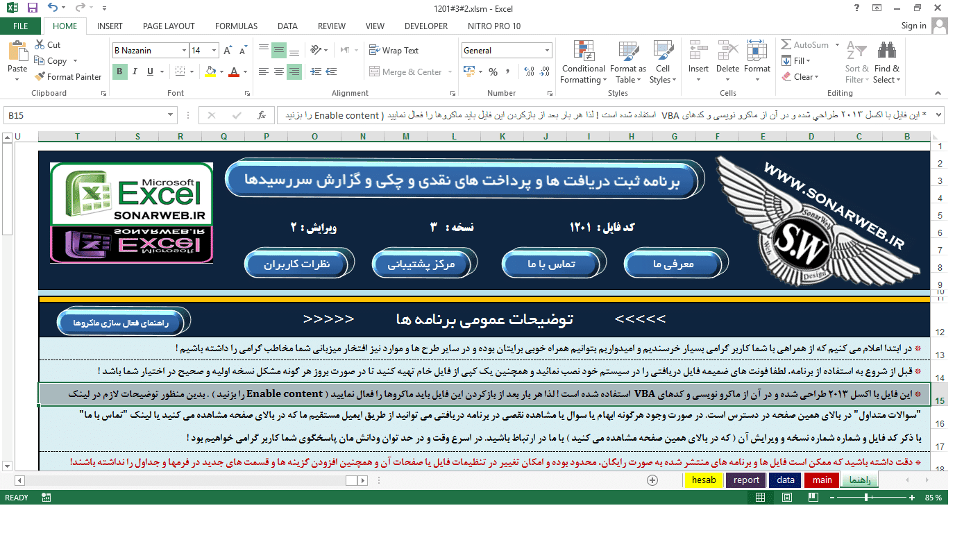Expand the General number format dropdown
Viewport: 980px width, 533px height.
coord(548,51)
